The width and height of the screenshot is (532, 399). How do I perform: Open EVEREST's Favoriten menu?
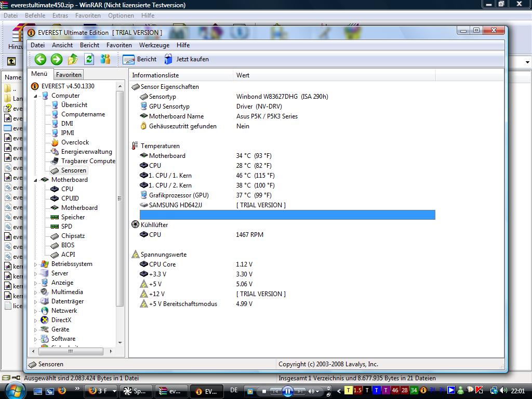(x=119, y=45)
